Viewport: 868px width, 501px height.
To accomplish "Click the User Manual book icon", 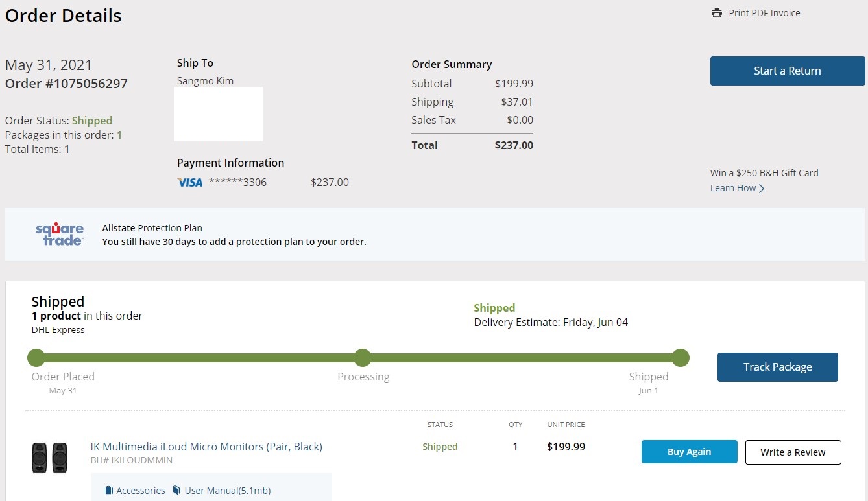I will [x=176, y=491].
